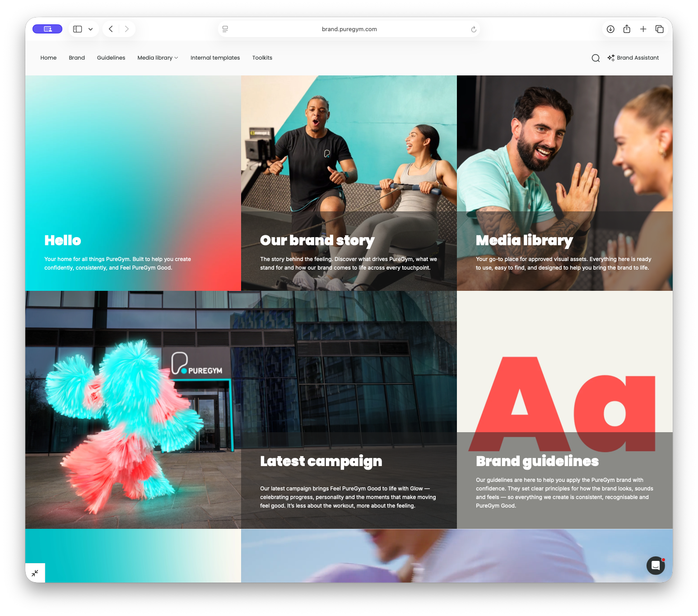Image resolution: width=698 pixels, height=616 pixels.
Task: Open the Our brand story tile
Action: pos(349,183)
